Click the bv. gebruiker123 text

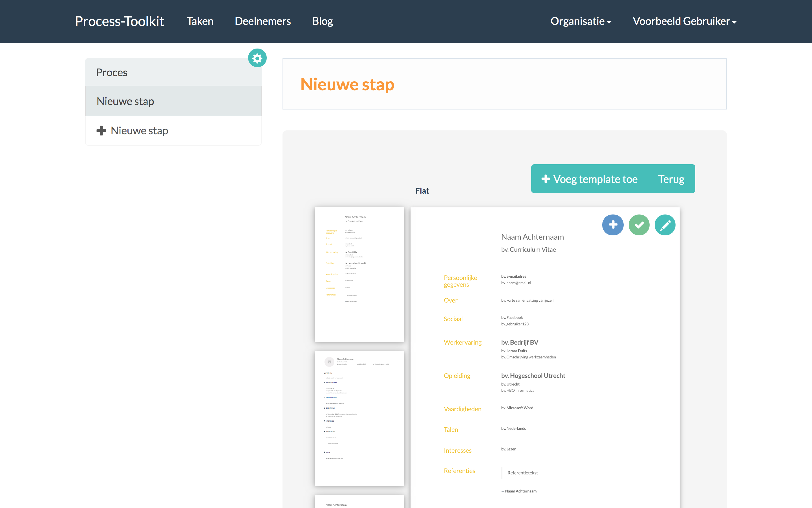515,324
